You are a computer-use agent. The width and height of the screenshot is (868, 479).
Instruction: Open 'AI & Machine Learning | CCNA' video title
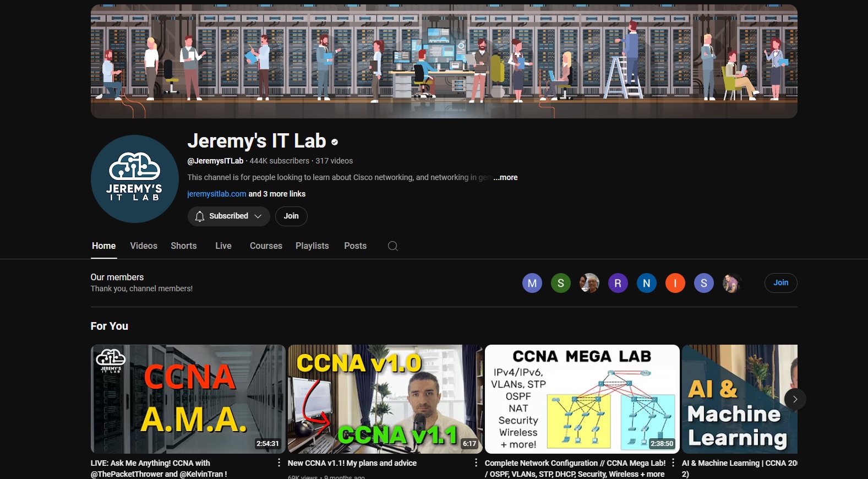coord(739,469)
